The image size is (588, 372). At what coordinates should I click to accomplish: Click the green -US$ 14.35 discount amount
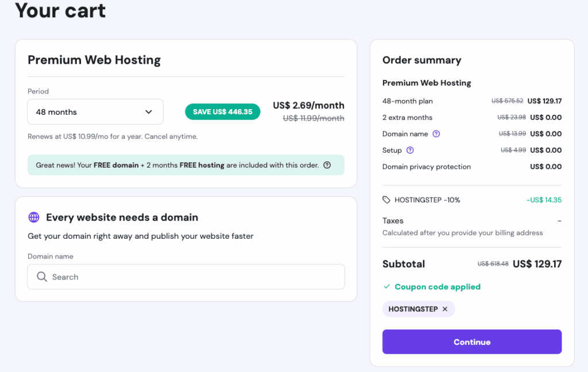coord(543,200)
